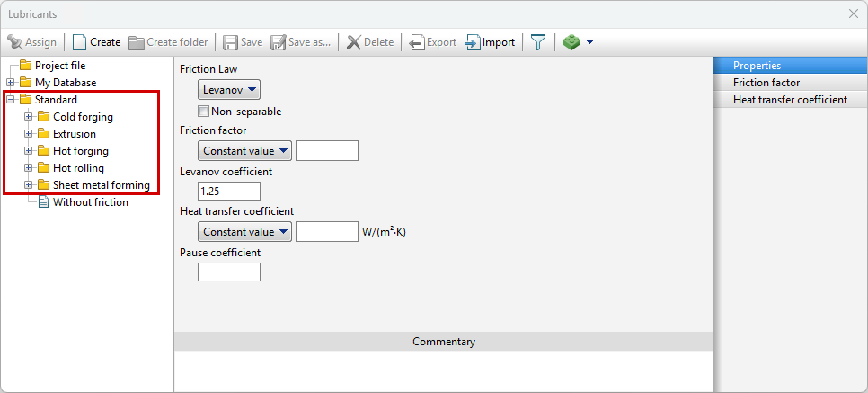This screenshot has height=393, width=868.
Task: Enable the Non-separable checkbox
Action: pos(203,112)
